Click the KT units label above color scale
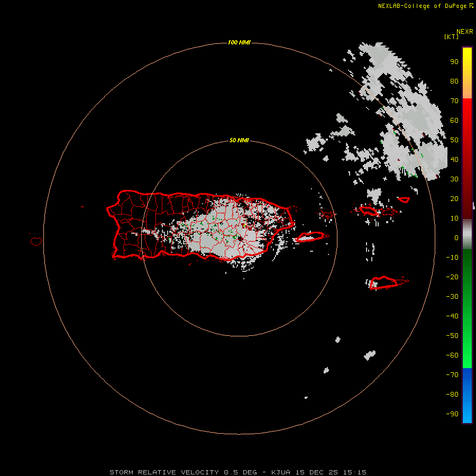This screenshot has width=476, height=476. click(452, 36)
